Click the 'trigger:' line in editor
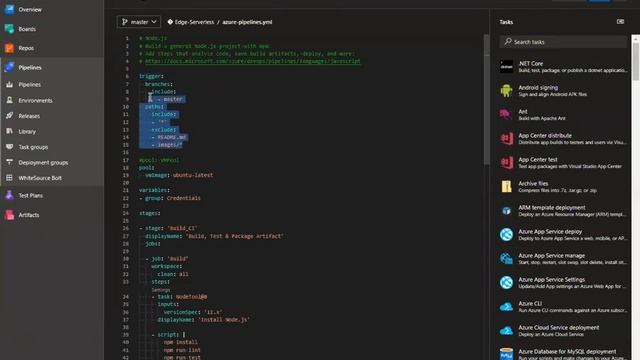640x360 pixels. [151, 76]
